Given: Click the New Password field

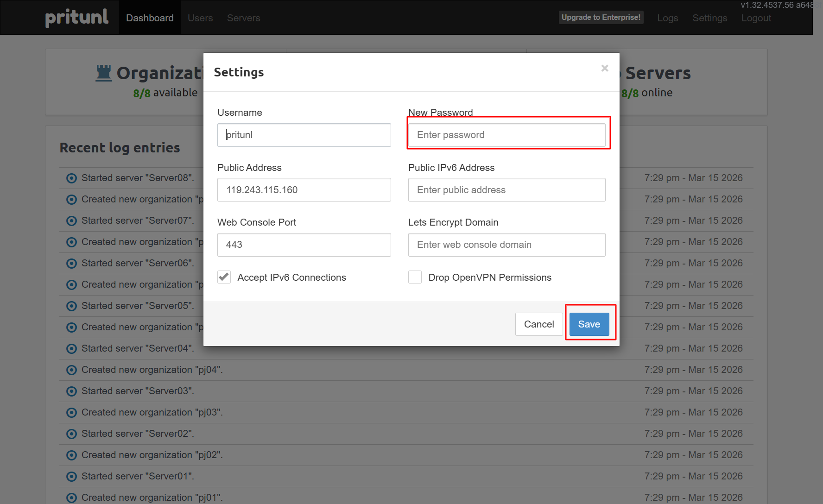Looking at the screenshot, I should 508,135.
